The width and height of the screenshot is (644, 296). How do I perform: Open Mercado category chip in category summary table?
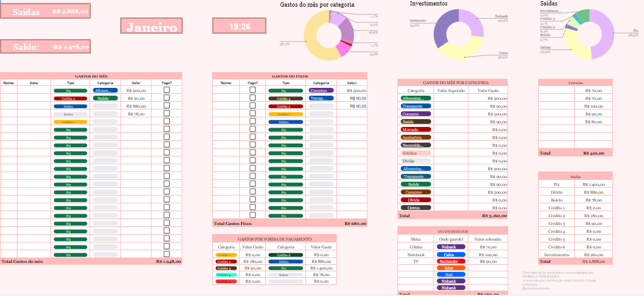coord(416,129)
